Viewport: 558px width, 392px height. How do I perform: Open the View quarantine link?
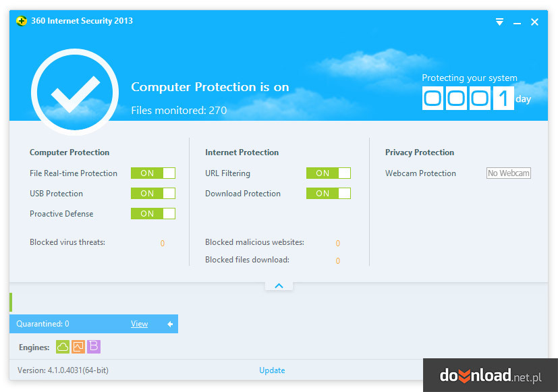139,324
